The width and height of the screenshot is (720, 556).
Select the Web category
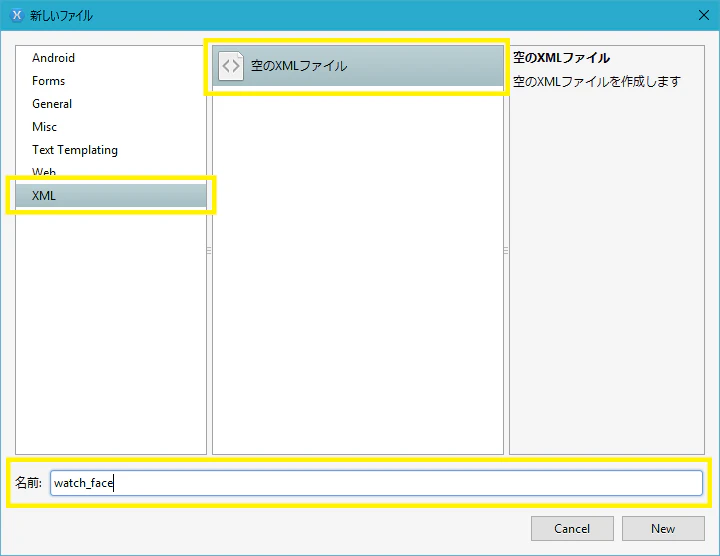pos(44,172)
